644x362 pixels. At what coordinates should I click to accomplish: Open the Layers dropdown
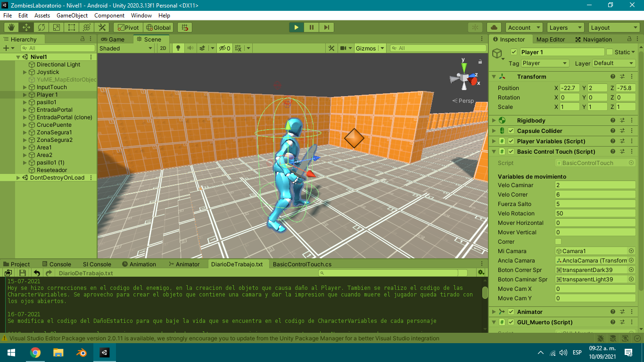point(565,27)
